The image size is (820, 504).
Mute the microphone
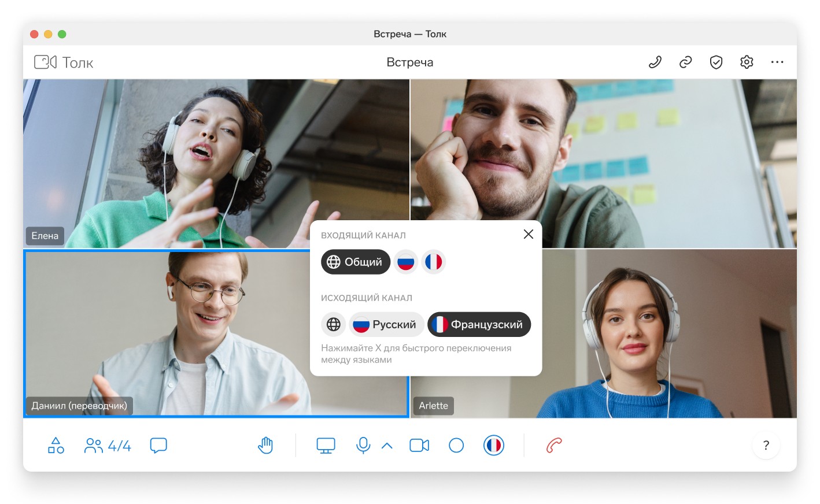point(363,446)
